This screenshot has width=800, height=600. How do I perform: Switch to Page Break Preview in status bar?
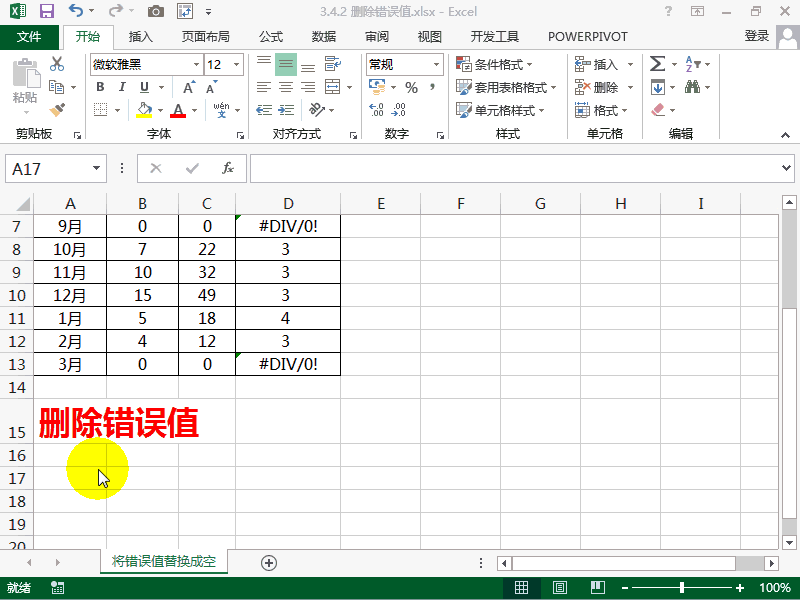coord(597,588)
